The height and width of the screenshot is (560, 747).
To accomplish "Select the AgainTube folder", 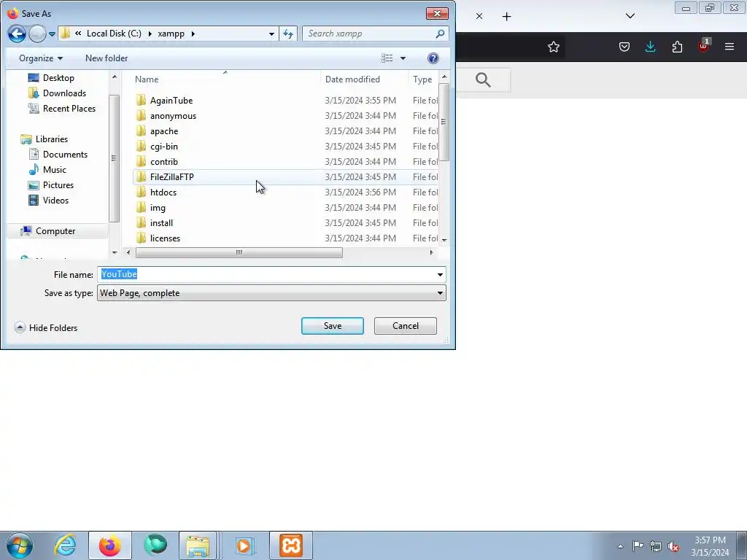I will coord(285,101).
